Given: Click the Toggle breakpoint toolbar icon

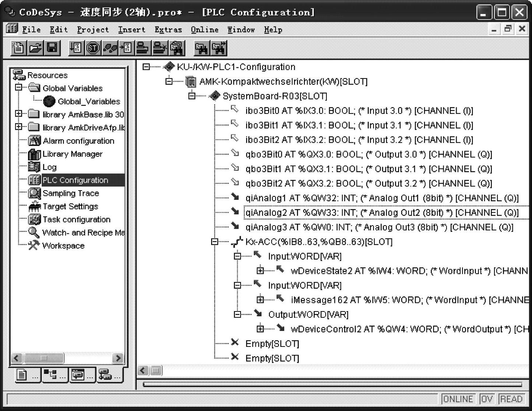Looking at the screenshot, I should (x=126, y=48).
